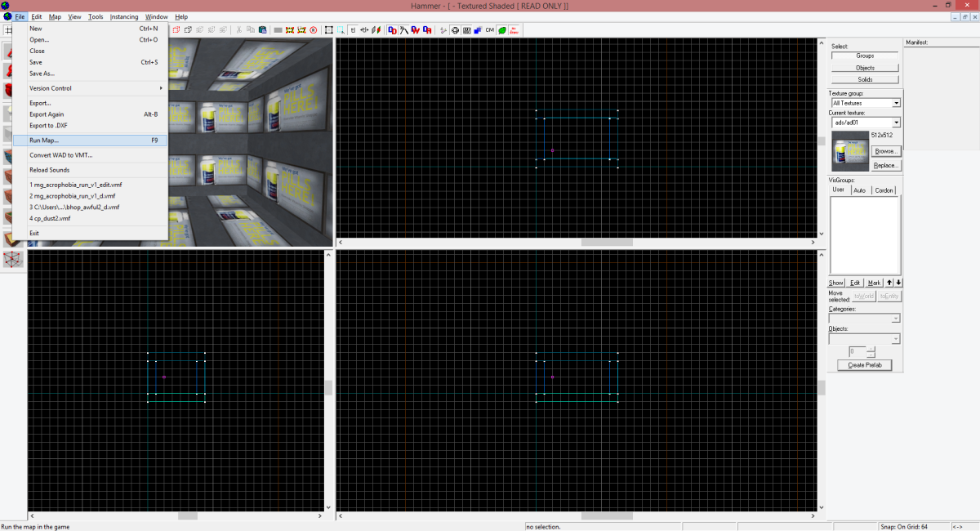Screen dimensions: 980x531
Task: Click Exit in the File menu
Action: 91,233
